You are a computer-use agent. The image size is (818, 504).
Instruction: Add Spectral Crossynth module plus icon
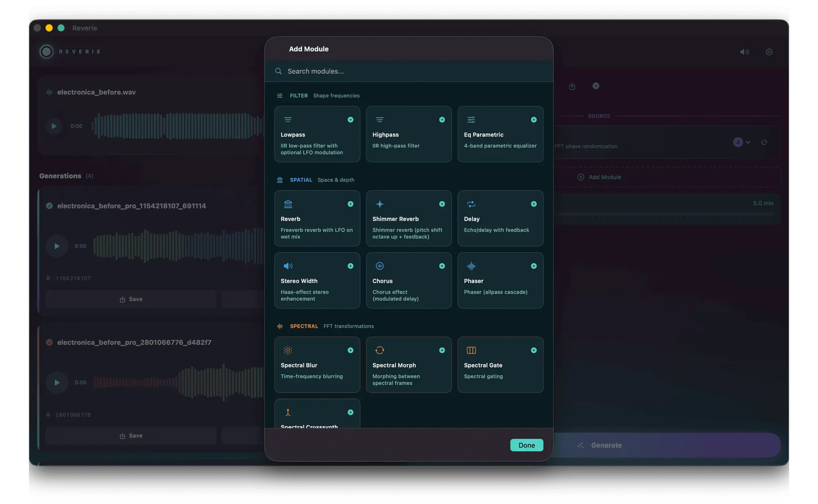tap(350, 412)
